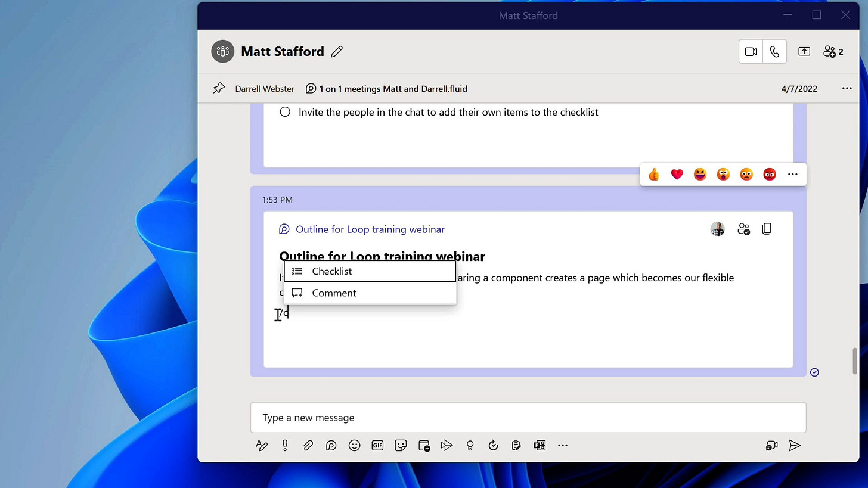
Task: Open the sticker picker
Action: pos(401,445)
